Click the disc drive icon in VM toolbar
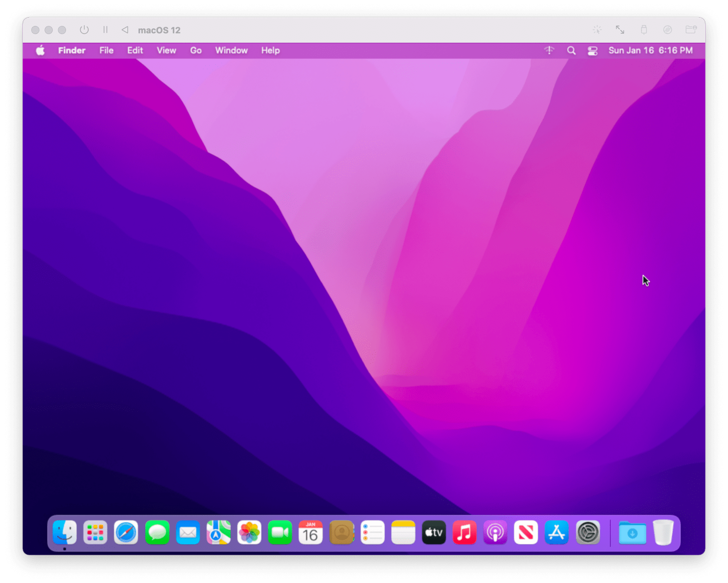 667,30
